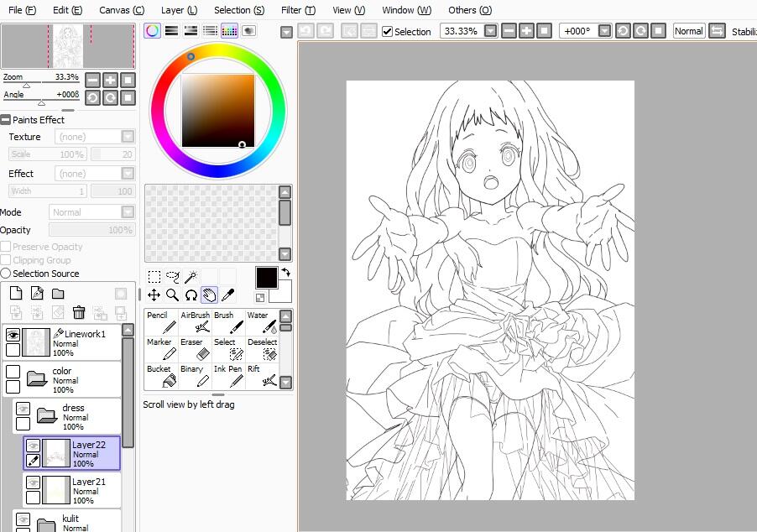The height and width of the screenshot is (532, 757).
Task: Click the foreground black color swatch
Action: pos(267,278)
